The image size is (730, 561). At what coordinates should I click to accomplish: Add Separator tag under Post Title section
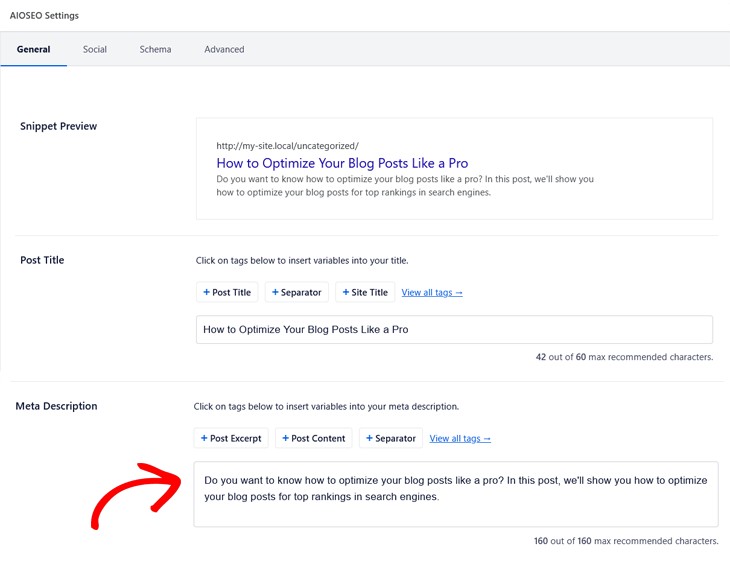click(296, 292)
